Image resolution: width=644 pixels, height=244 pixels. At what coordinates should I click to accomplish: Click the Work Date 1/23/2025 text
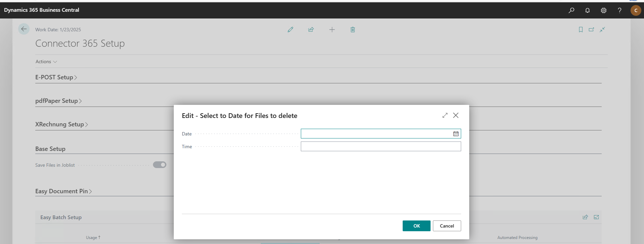[x=58, y=30]
